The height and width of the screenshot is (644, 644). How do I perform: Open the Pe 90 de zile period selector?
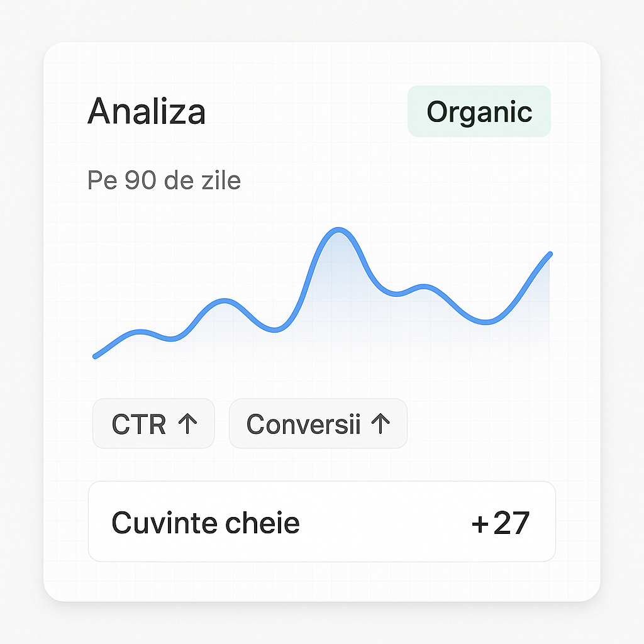pos(164,180)
